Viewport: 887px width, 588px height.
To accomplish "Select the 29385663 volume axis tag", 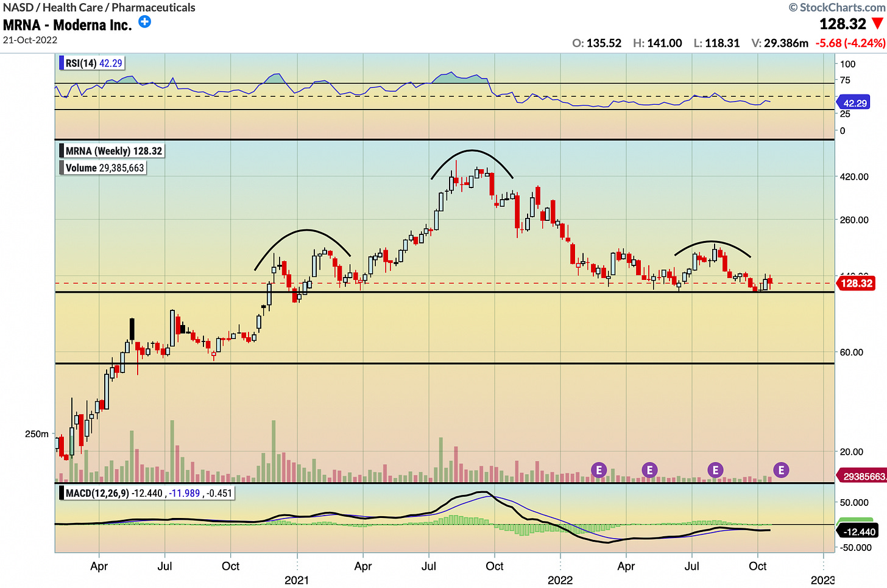I will [x=863, y=477].
